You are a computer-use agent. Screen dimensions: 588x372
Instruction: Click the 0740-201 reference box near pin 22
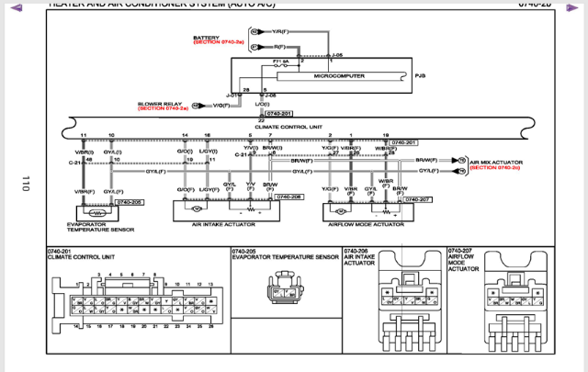pos(279,114)
